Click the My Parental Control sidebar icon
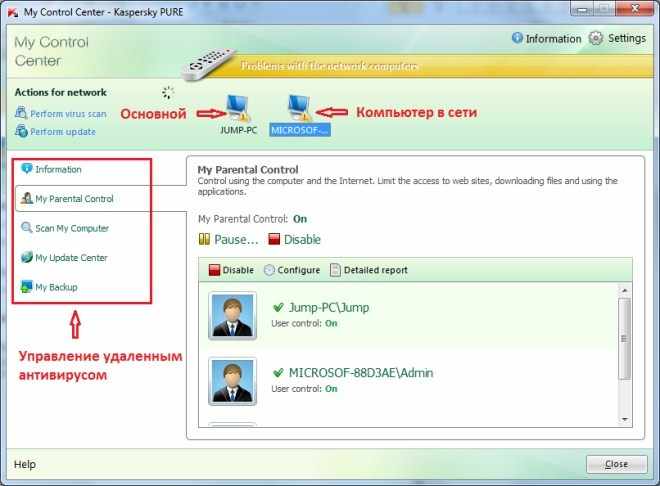 [27, 198]
